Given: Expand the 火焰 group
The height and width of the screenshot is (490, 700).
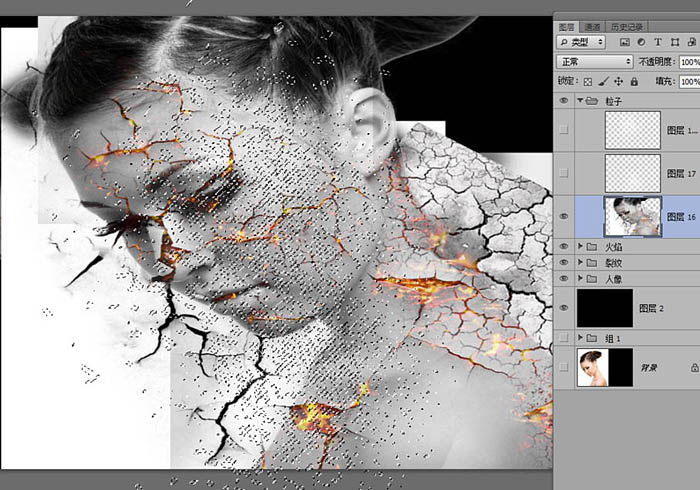Looking at the screenshot, I should pos(580,246).
